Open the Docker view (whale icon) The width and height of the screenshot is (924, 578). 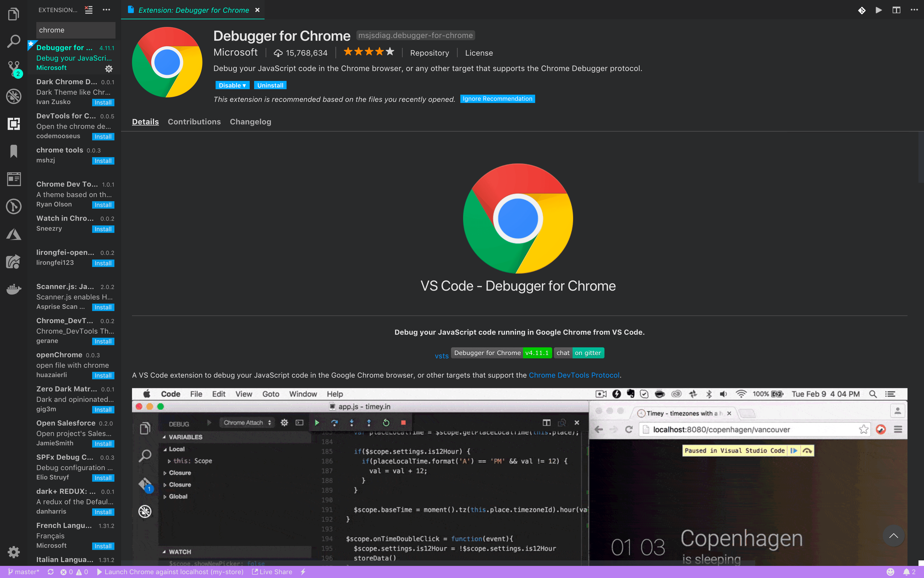pyautogui.click(x=14, y=289)
